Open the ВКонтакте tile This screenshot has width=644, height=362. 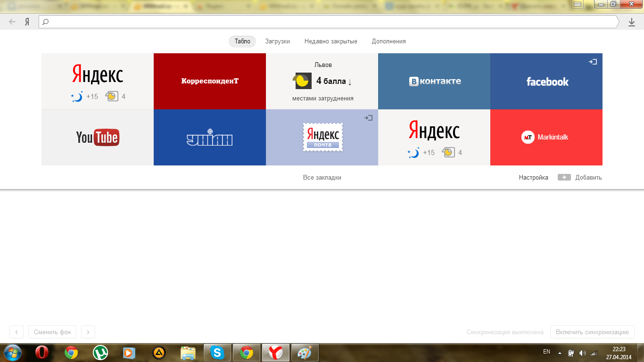[434, 81]
